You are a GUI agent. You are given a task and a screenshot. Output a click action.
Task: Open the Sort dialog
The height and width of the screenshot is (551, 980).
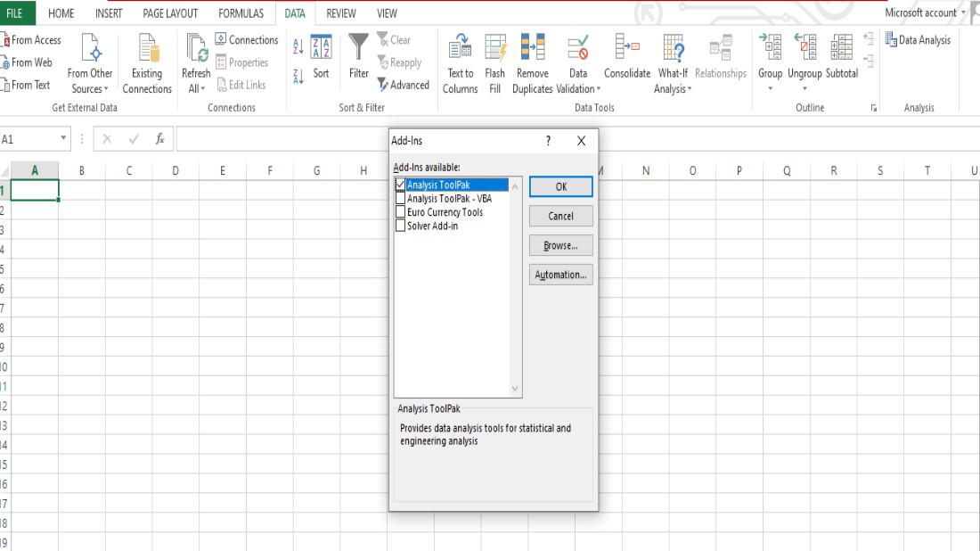pos(322,57)
